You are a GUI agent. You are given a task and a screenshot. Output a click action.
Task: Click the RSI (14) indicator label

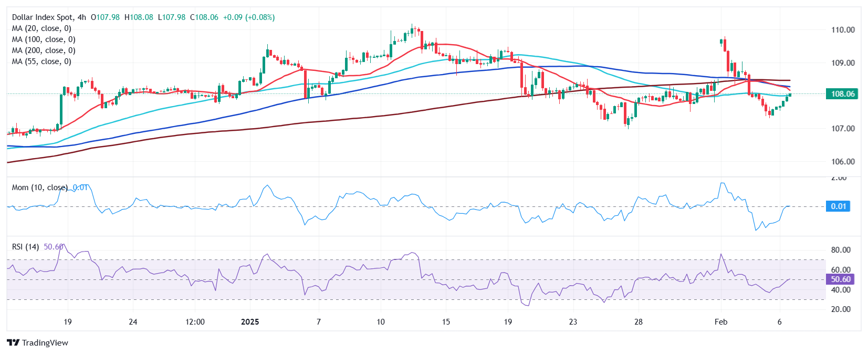click(x=25, y=247)
